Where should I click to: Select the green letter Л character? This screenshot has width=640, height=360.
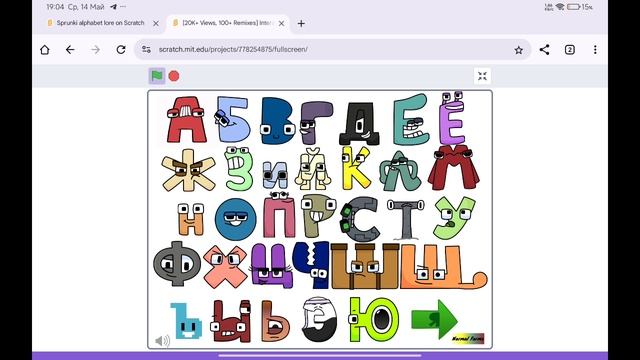400,171
